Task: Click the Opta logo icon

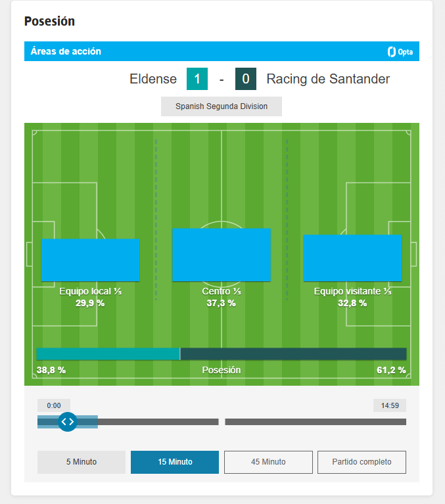Action: (x=400, y=52)
